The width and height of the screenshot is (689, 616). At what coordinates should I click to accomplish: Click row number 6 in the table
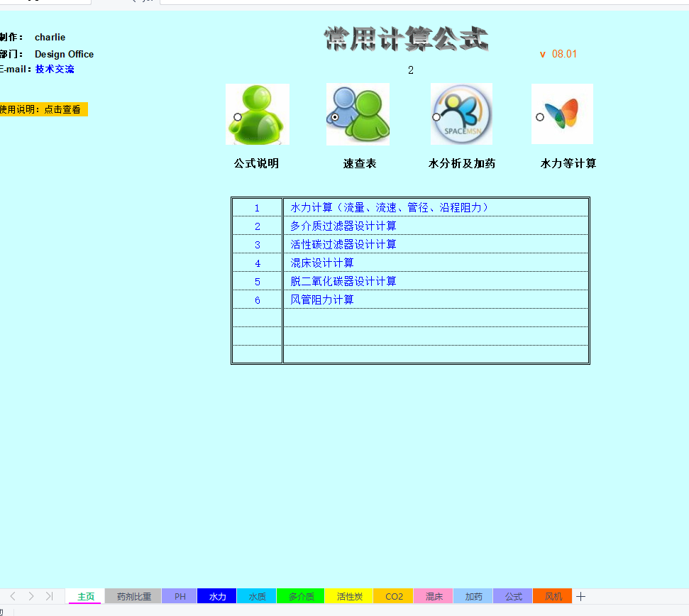(257, 300)
